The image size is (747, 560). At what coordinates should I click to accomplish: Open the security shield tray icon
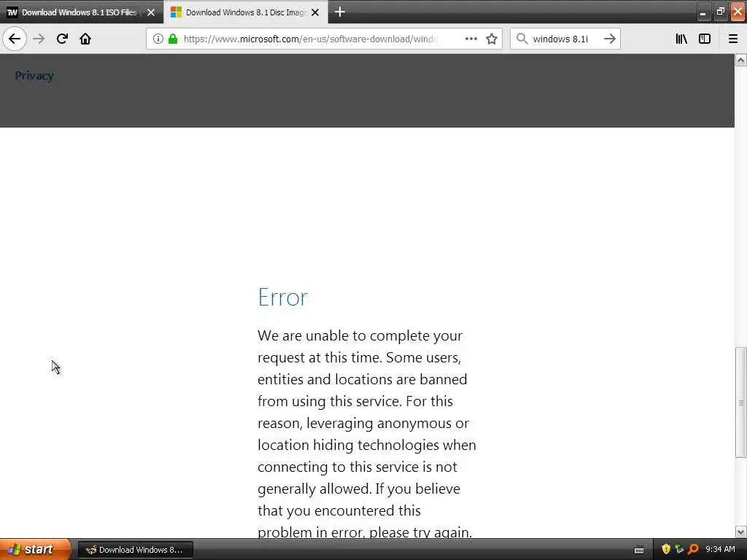(666, 550)
